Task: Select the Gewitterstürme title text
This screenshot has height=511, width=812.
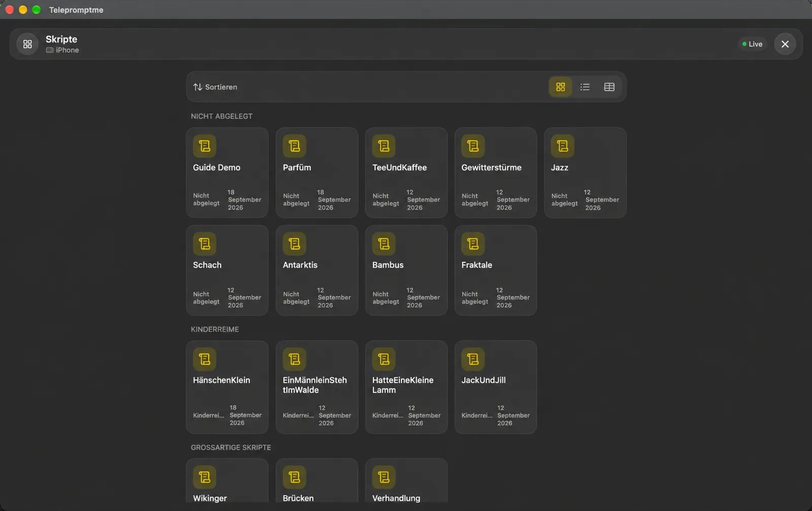Action: 491,168
